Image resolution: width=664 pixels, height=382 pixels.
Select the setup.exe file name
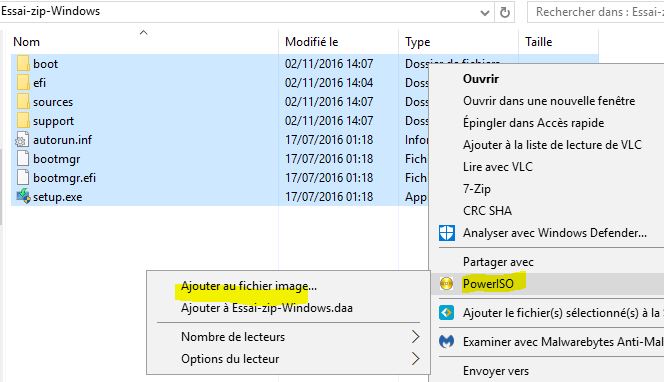58,197
